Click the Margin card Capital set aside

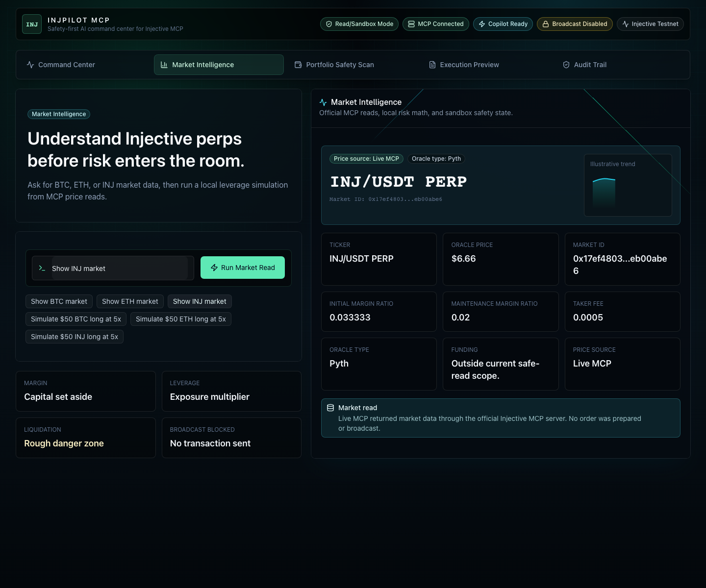pyautogui.click(x=86, y=391)
